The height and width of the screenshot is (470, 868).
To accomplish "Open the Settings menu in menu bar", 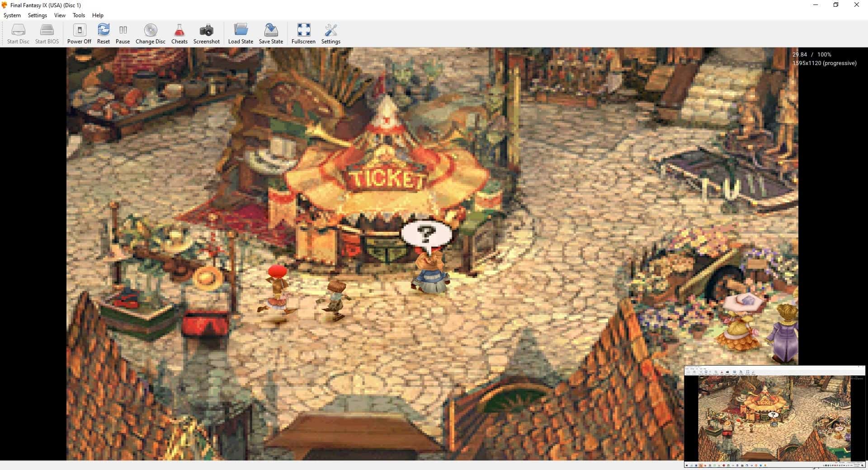I will 38,15.
